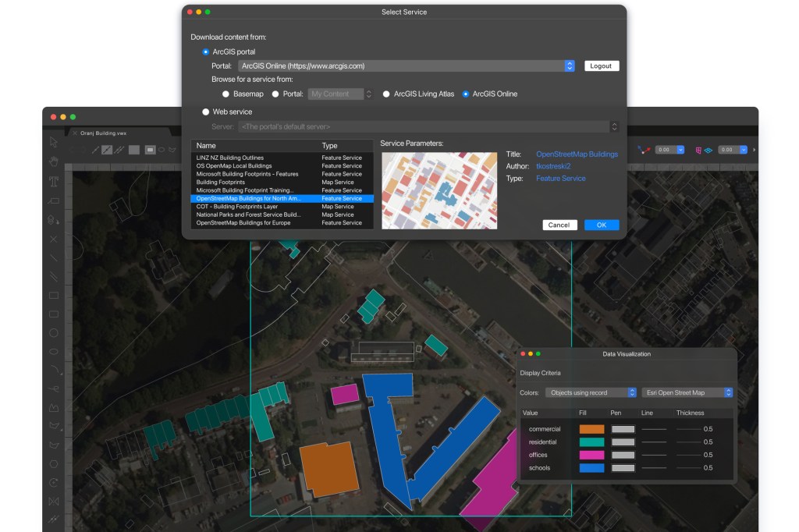The height and width of the screenshot is (532, 799).
Task: Switch to the Oranj Building.vwx tab
Action: coord(105,133)
